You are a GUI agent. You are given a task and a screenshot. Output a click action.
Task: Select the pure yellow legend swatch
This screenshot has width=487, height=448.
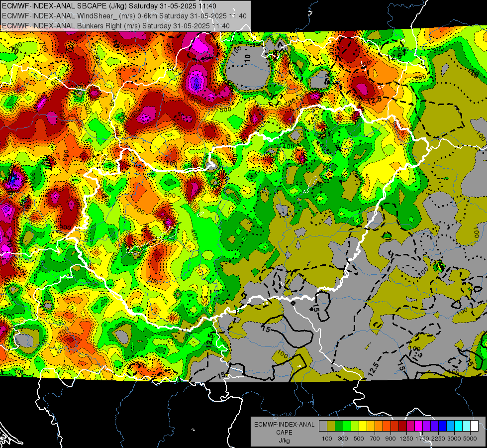pos(363,426)
